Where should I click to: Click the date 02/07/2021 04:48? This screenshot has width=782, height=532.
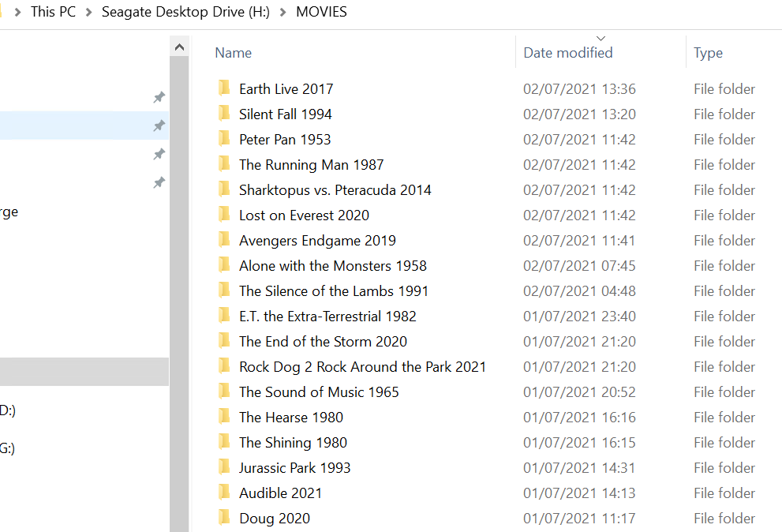tap(579, 291)
